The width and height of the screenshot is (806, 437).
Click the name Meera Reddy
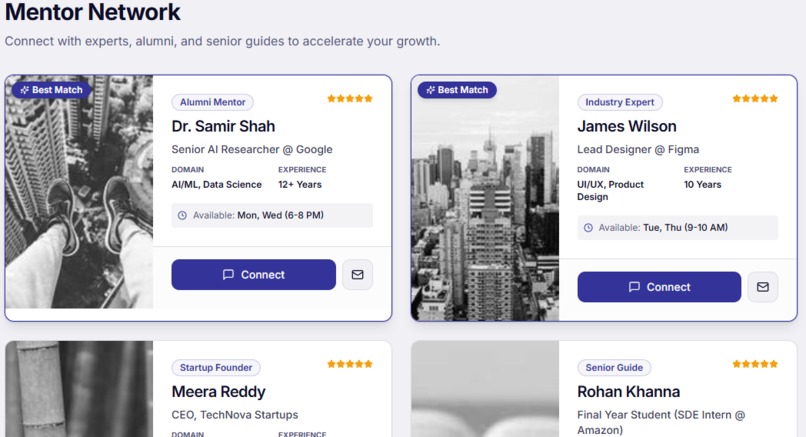[218, 392]
